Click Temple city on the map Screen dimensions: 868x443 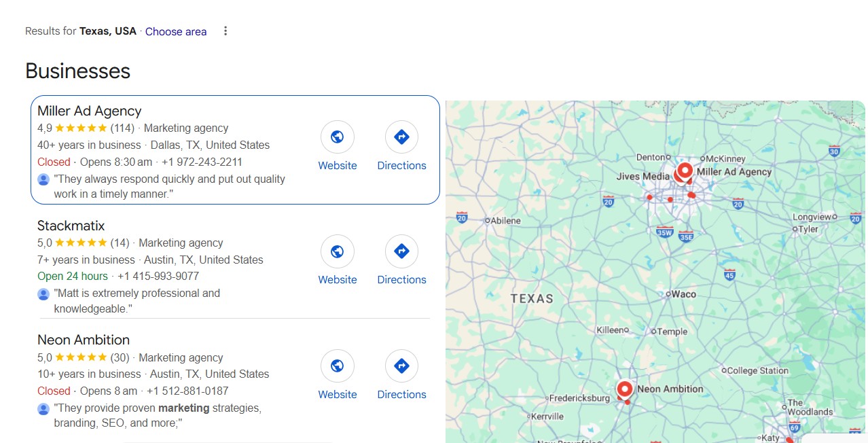point(670,332)
